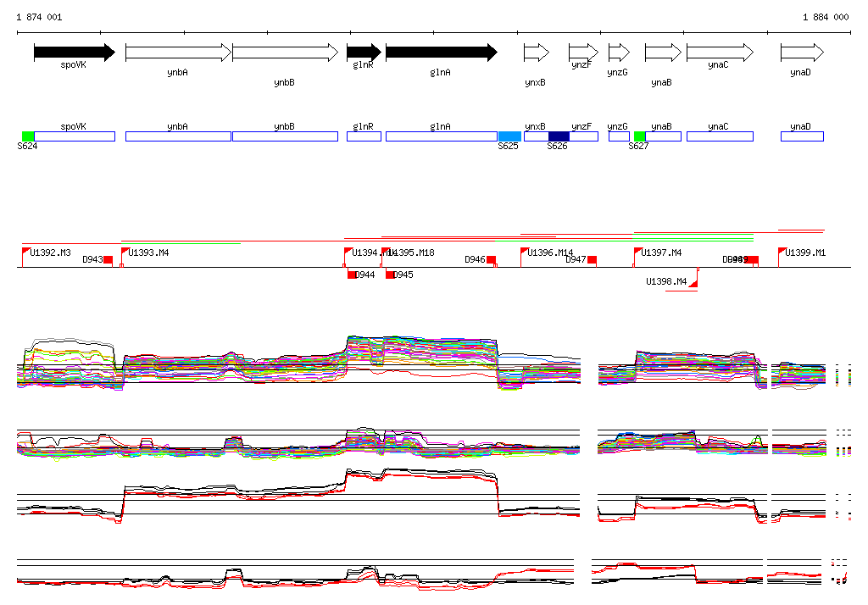Click the blue ynbB annotation box
This screenshot has height=605, width=868.
pos(285,136)
